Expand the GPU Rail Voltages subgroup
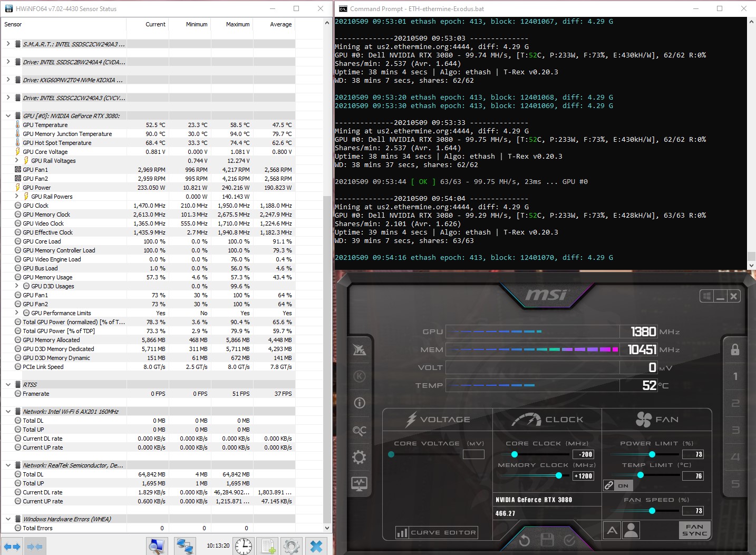Viewport: 756px width, 555px height. tap(16, 160)
